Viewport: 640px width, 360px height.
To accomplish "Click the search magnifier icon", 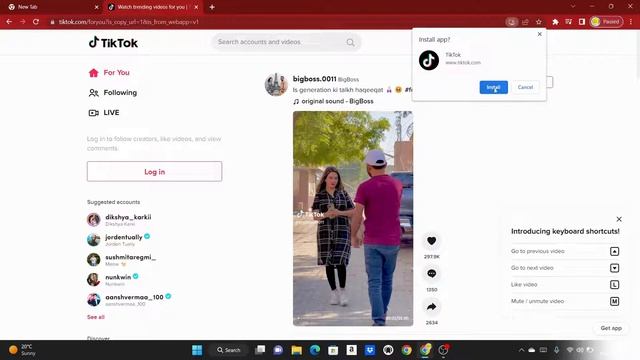I will (350, 42).
